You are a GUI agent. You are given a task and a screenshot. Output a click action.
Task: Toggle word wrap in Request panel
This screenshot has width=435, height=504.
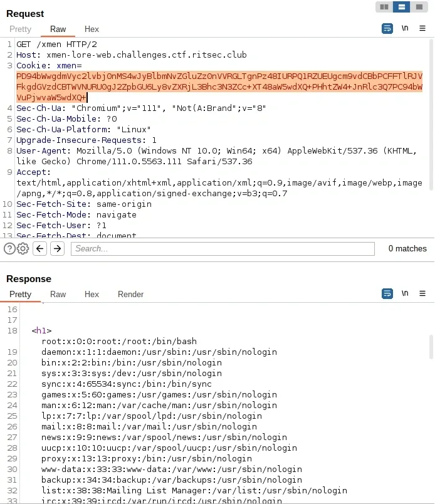(387, 29)
